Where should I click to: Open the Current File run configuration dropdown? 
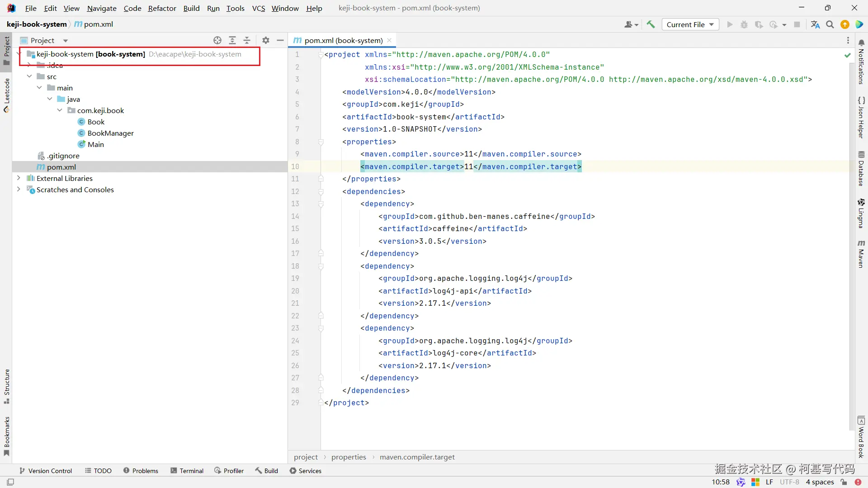coord(690,24)
